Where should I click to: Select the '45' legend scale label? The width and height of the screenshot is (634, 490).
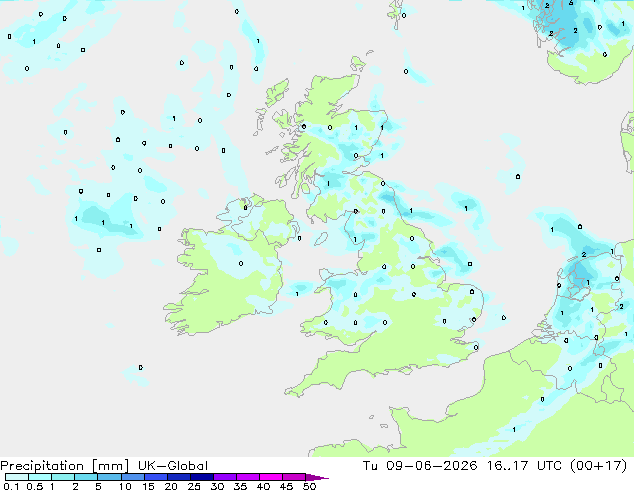(286, 486)
